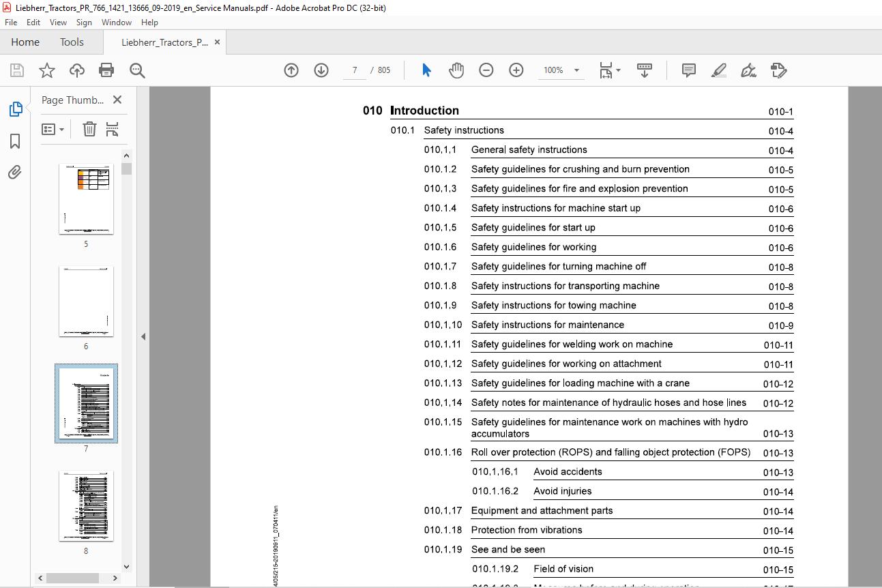Click the Save file icon
The width and height of the screenshot is (882, 588).
[17, 70]
